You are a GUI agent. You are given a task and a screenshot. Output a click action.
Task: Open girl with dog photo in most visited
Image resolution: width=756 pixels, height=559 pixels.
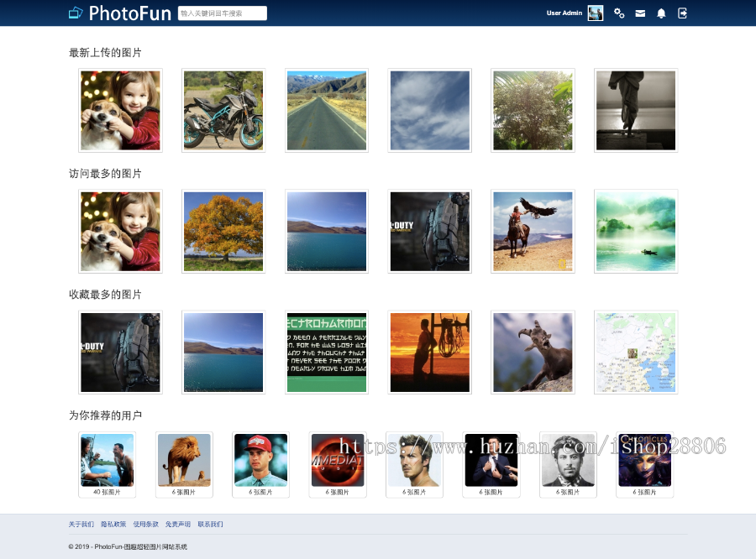120,232
